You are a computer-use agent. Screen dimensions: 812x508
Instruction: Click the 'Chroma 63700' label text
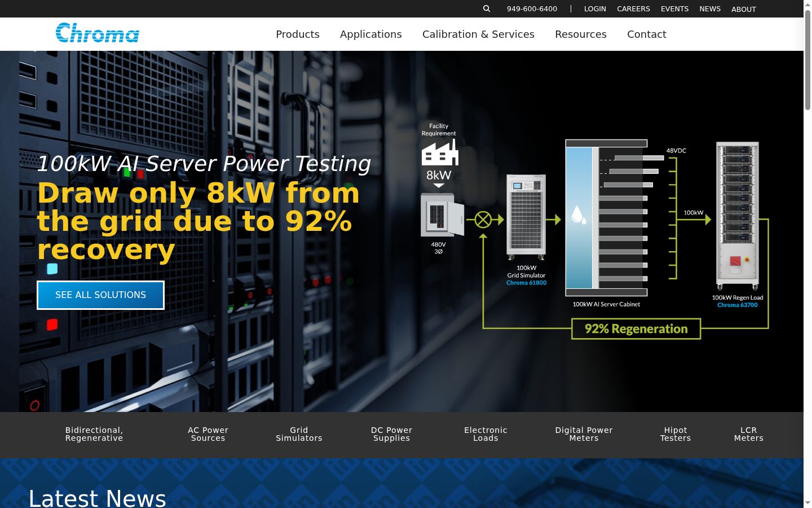(x=738, y=305)
